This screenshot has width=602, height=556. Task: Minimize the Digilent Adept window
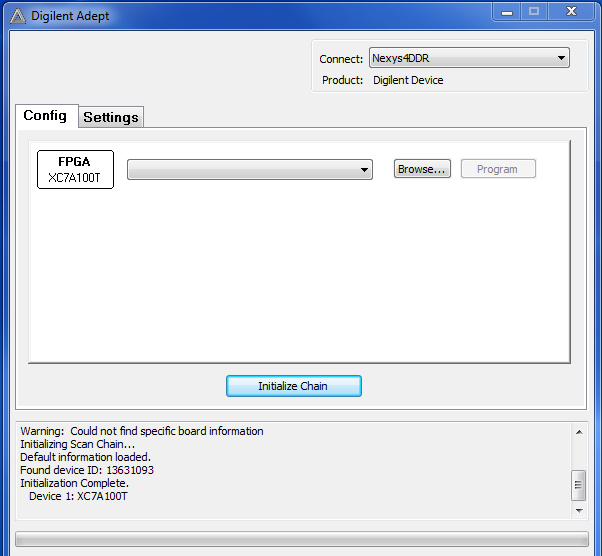(x=504, y=11)
